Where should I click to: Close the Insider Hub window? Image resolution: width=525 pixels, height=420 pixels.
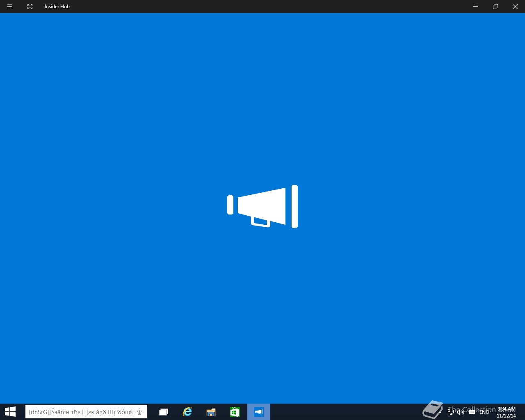[x=515, y=7]
